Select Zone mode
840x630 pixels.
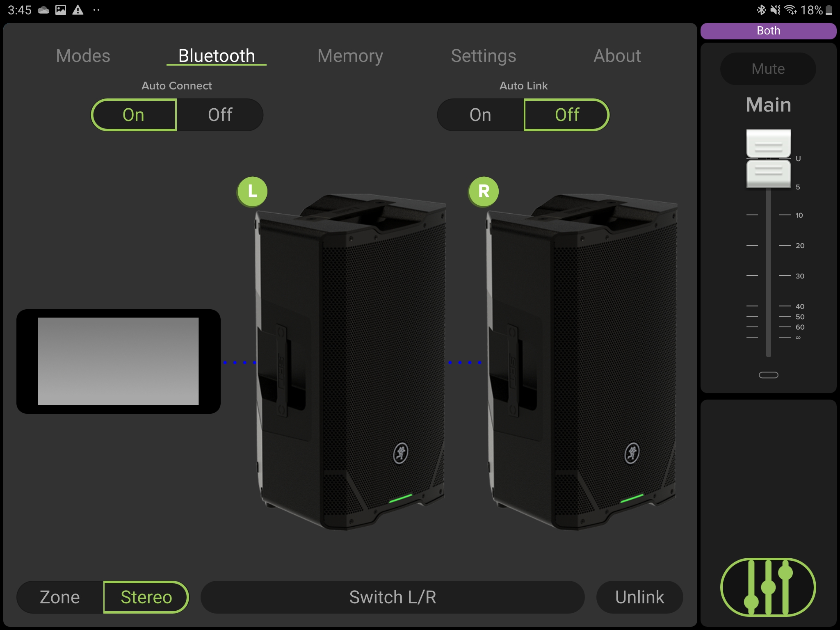click(x=60, y=597)
